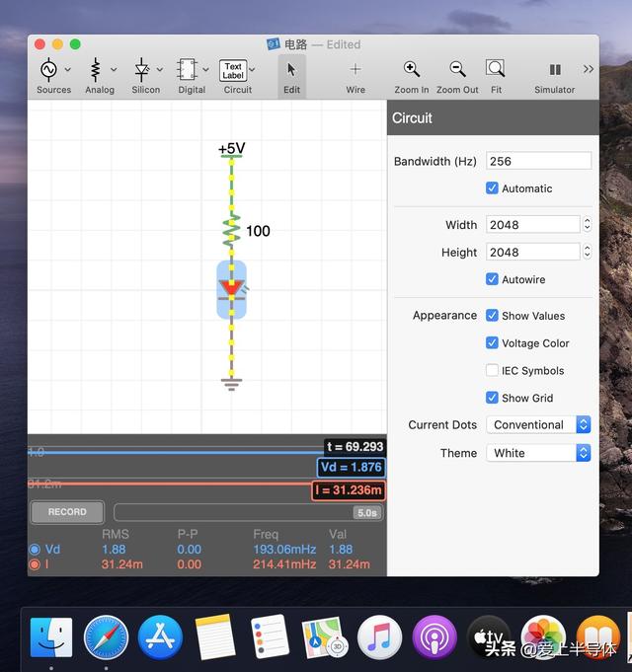Expand Sources dropdown chevron
Screen dimensions: 632x672
coord(68,69)
